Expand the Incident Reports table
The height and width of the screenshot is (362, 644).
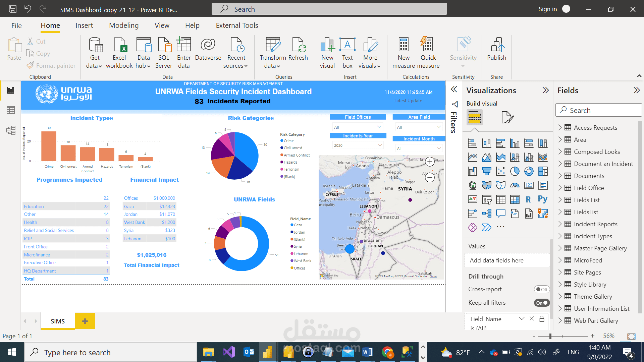[560, 224]
